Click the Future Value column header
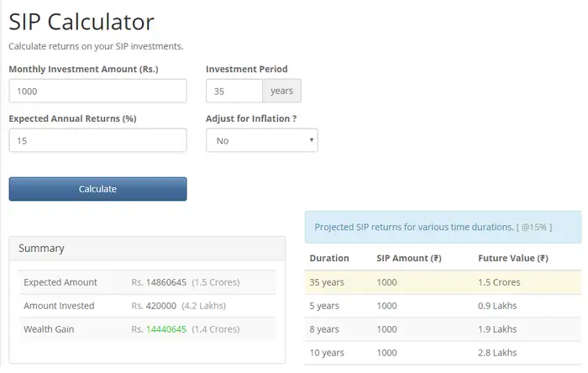This screenshot has width=588, height=373. point(512,258)
